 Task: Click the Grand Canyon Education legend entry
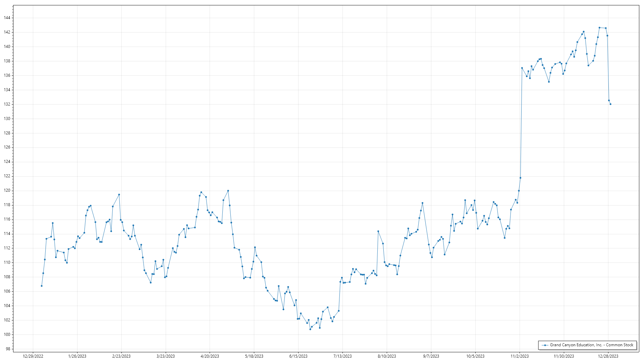click(591, 345)
